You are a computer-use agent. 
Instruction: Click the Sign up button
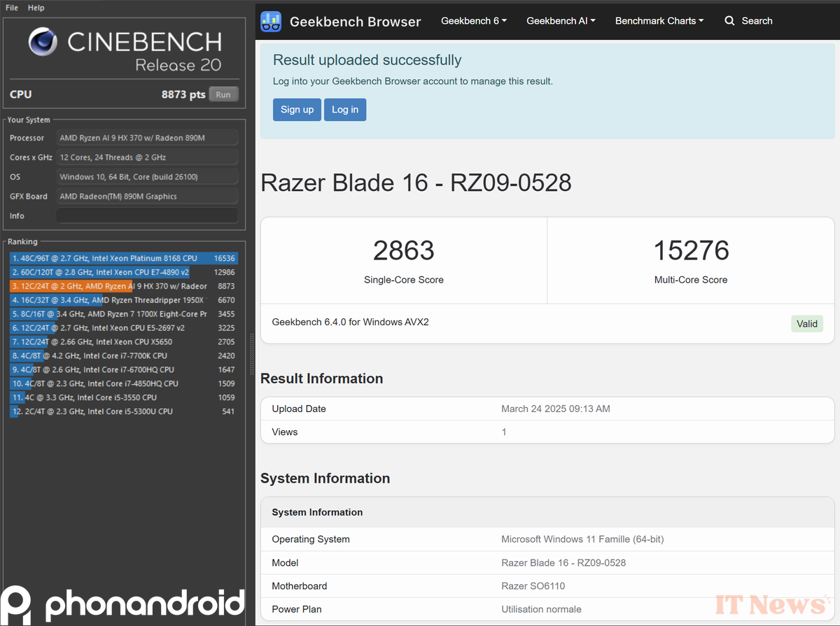[x=297, y=109]
